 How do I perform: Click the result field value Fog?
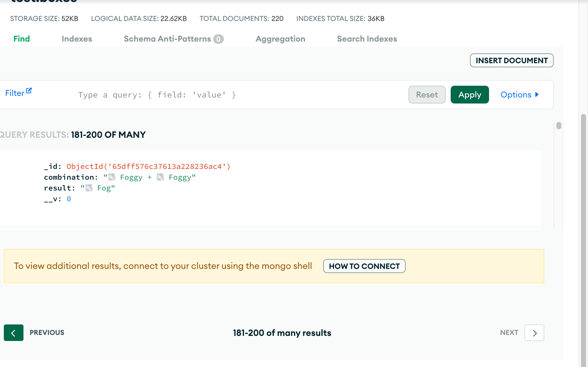(98, 188)
